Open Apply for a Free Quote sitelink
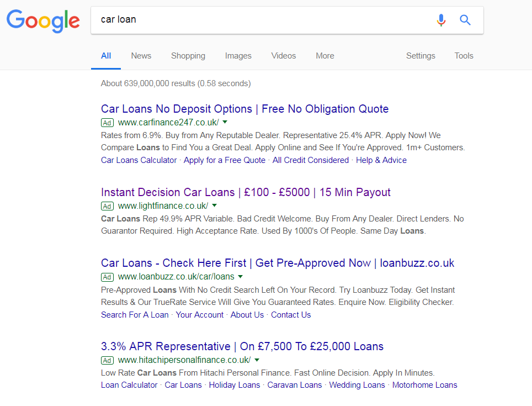532x406 pixels. (225, 160)
